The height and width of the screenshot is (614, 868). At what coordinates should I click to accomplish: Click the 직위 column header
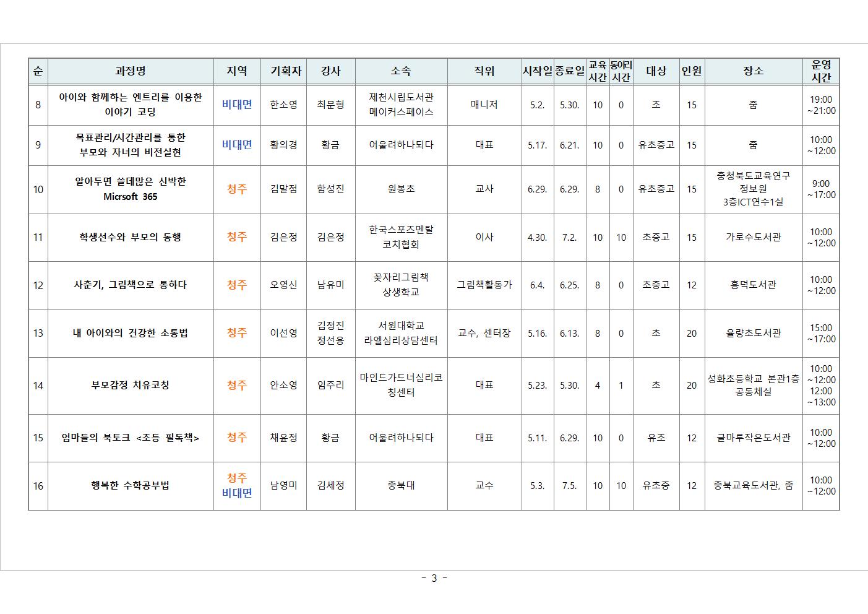484,71
